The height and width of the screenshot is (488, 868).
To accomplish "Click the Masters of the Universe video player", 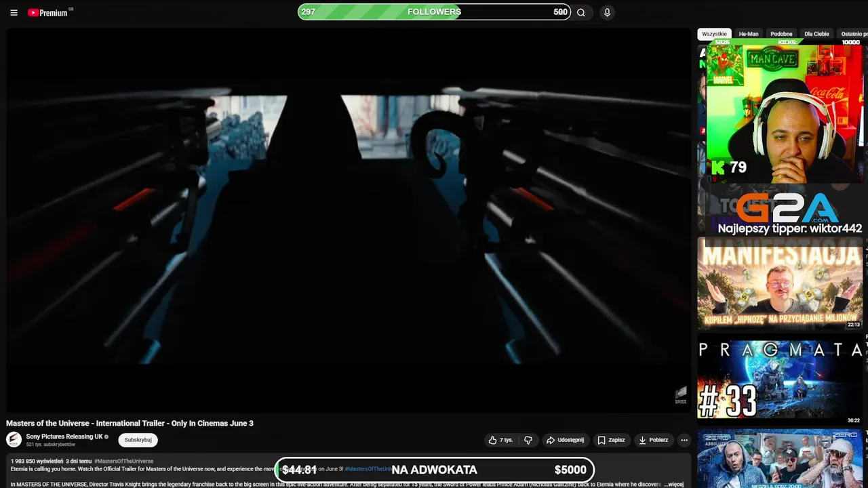I will 349,220.
